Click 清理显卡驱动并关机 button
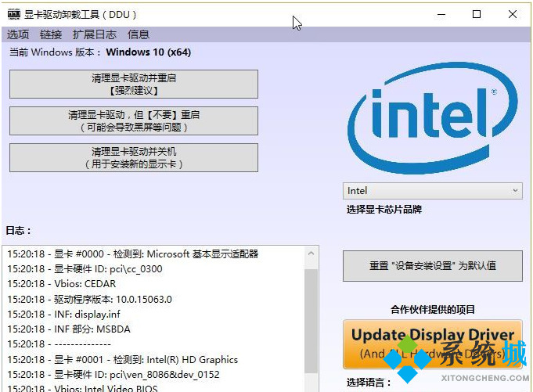The width and height of the screenshot is (533, 392). pyautogui.click(x=134, y=157)
